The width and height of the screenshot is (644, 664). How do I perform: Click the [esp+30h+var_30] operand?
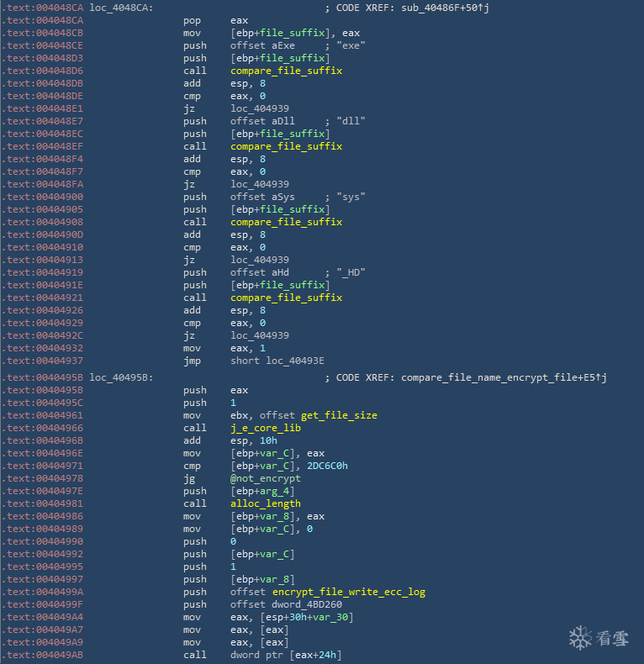307,618
